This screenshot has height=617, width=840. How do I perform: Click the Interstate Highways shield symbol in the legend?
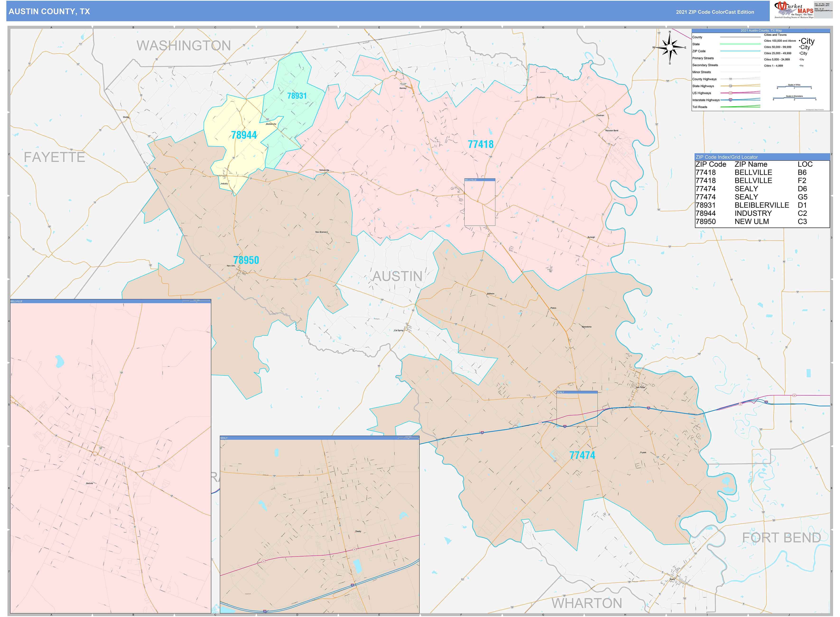(731, 100)
